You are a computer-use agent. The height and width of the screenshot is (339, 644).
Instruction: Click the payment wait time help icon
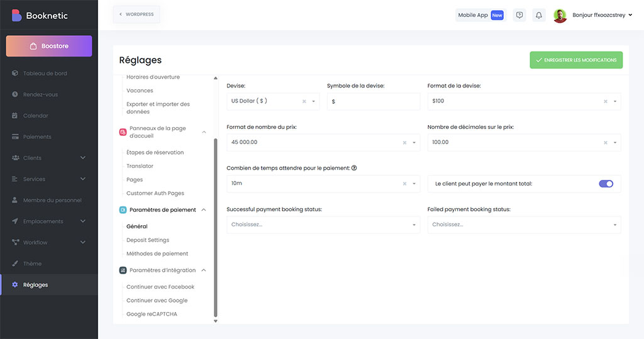354,168
